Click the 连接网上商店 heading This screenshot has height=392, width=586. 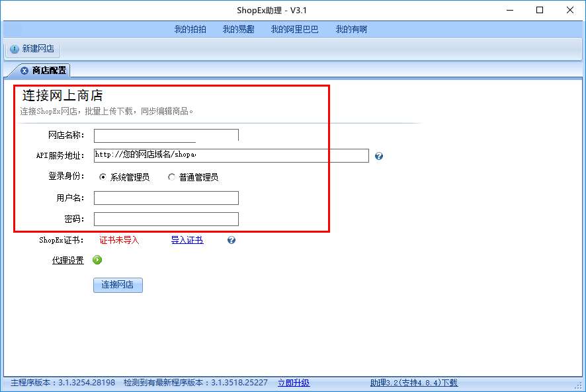(x=62, y=95)
